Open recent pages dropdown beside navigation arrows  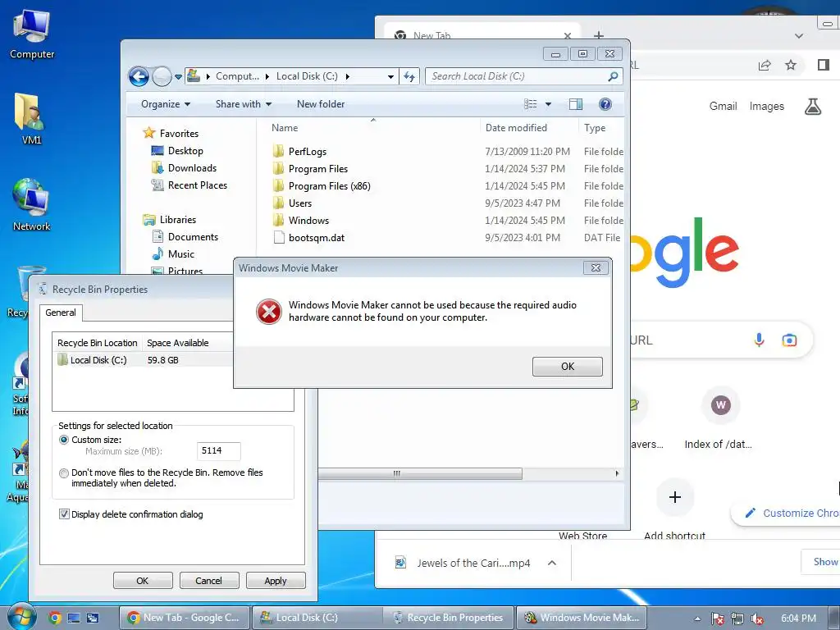[x=178, y=76]
